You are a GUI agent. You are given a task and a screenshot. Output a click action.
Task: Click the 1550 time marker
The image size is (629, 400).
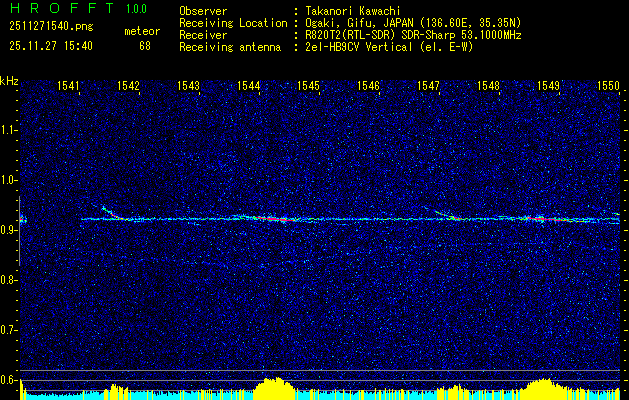tap(609, 85)
